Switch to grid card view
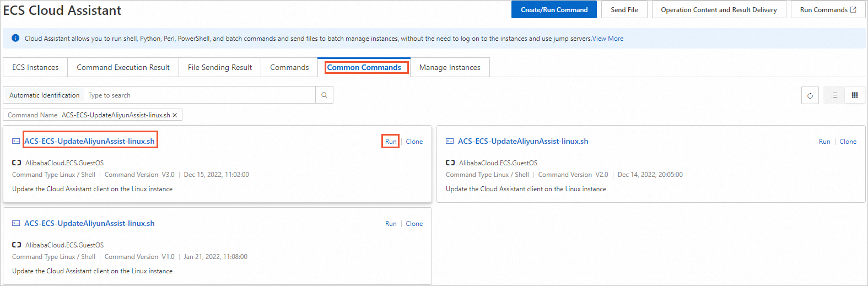 854,95
